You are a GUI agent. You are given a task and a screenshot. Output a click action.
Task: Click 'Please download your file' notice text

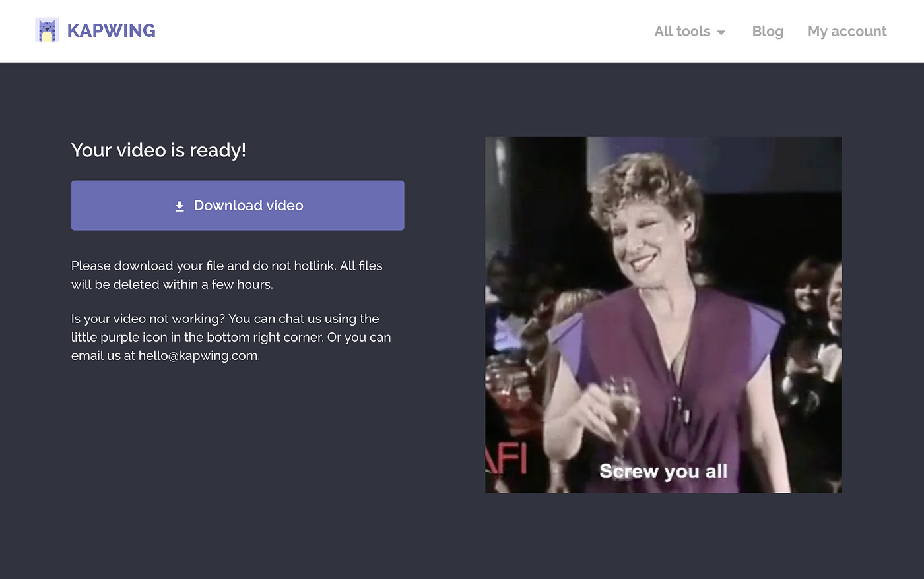pyautogui.click(x=227, y=275)
